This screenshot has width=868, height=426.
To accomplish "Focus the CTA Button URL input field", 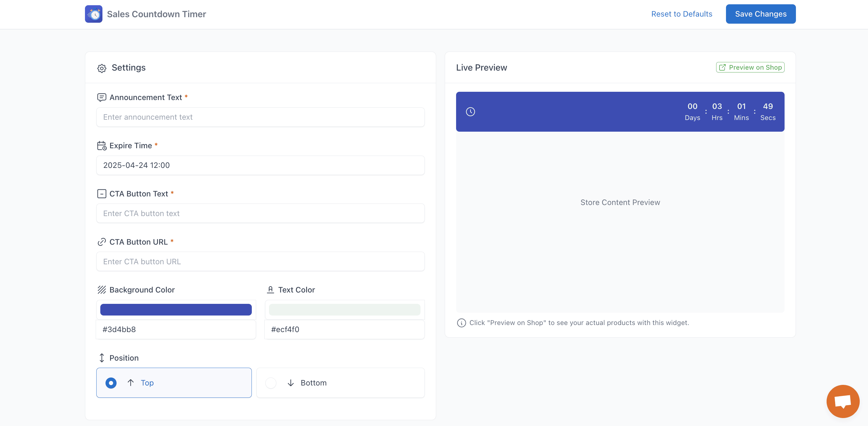I will click(x=260, y=261).
